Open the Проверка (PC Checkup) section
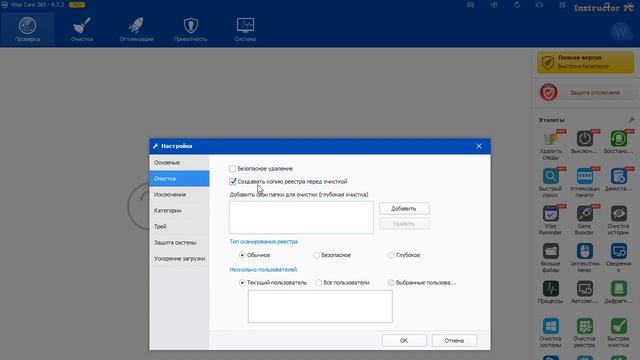The height and width of the screenshot is (360, 640). pyautogui.click(x=27, y=29)
